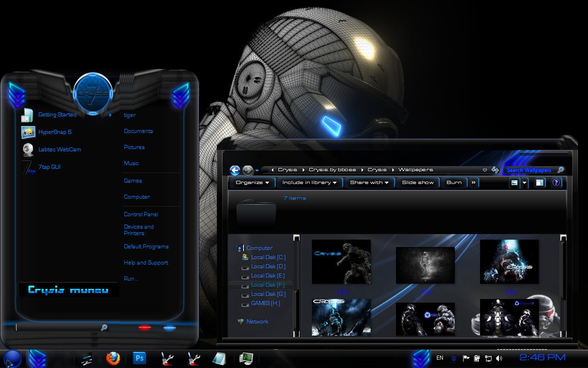
Task: Select the Crysis soldier wireframe thumbnail
Action: coord(341,262)
